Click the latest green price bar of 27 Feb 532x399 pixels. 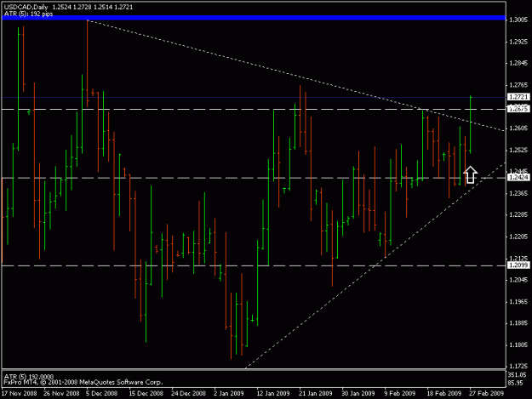coord(470,124)
